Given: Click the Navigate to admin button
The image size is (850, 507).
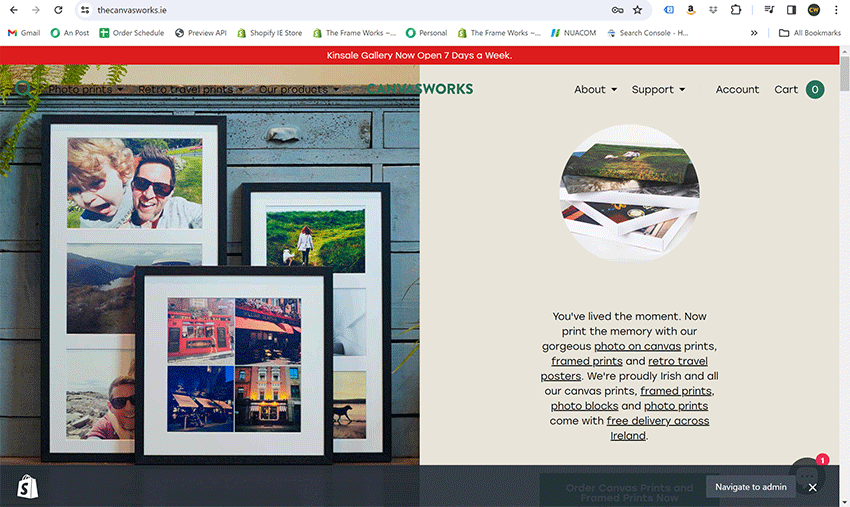Looking at the screenshot, I should (750, 487).
